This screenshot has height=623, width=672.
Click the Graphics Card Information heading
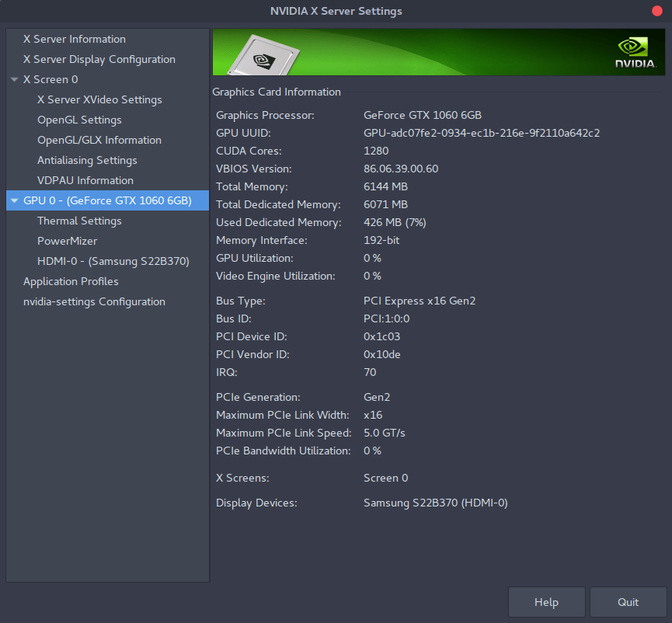click(277, 92)
